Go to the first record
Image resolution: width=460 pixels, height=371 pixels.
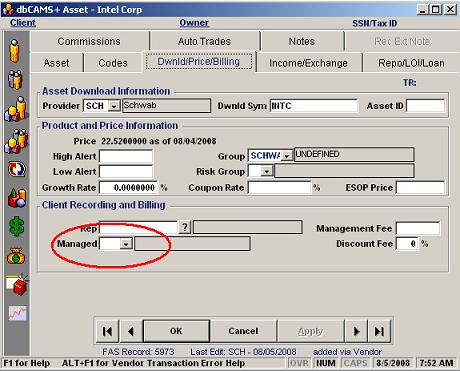107,331
